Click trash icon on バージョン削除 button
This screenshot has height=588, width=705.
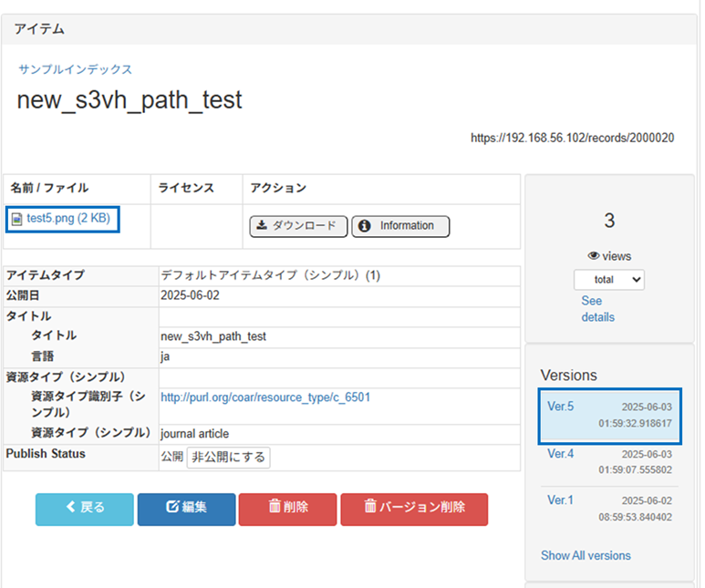[370, 509]
